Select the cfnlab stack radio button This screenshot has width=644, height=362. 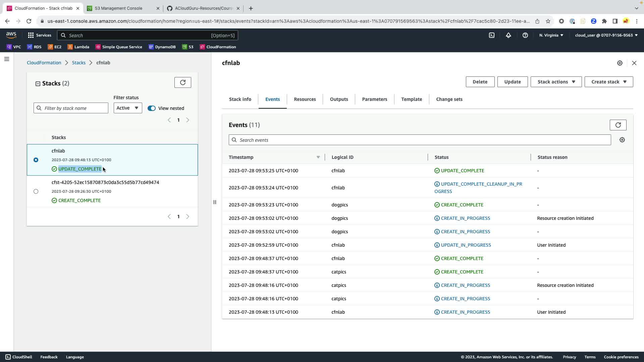point(36,160)
